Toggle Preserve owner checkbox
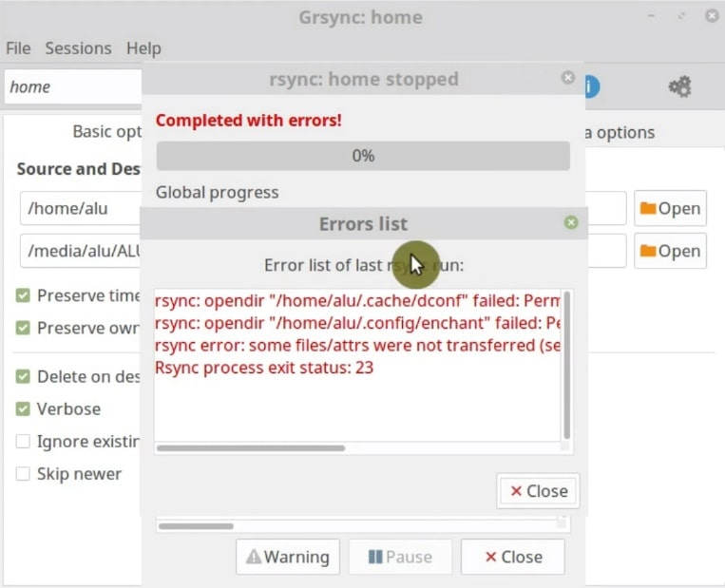 point(23,328)
